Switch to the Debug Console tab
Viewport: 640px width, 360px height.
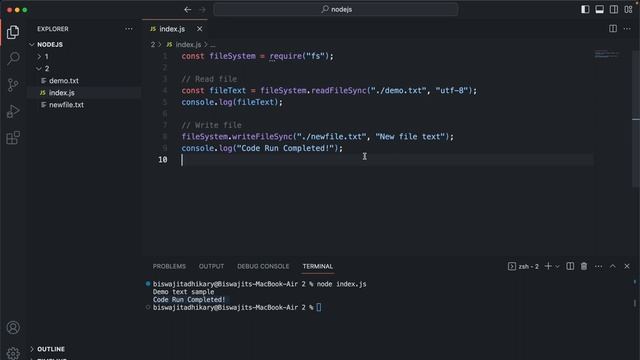click(x=263, y=266)
